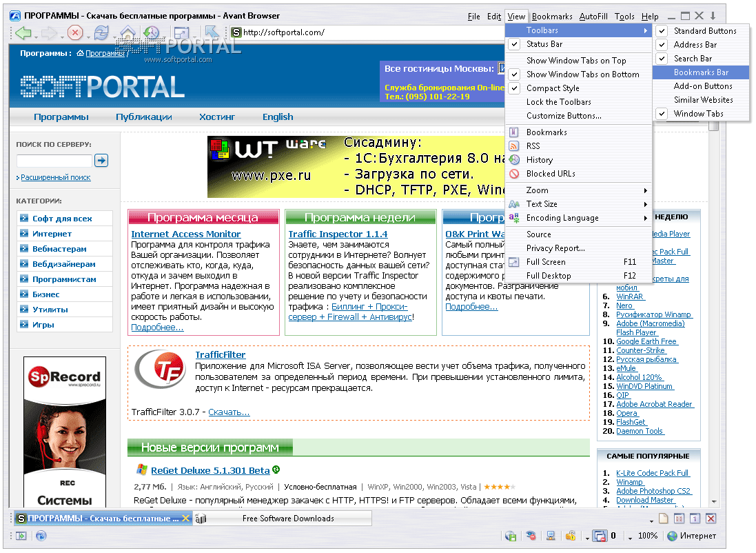Enable Similar Websites toolbar

(701, 100)
